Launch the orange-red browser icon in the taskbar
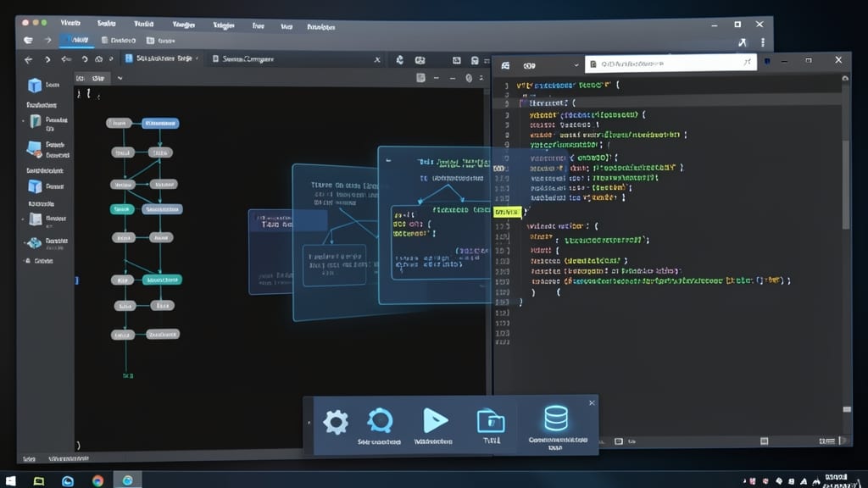868x488 pixels. click(x=97, y=481)
